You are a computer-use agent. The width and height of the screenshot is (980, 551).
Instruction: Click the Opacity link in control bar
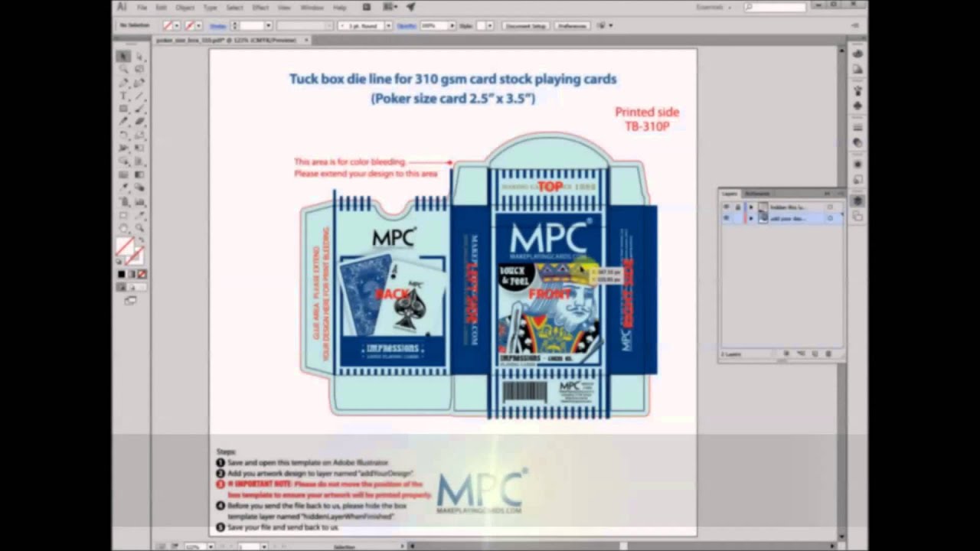407,26
